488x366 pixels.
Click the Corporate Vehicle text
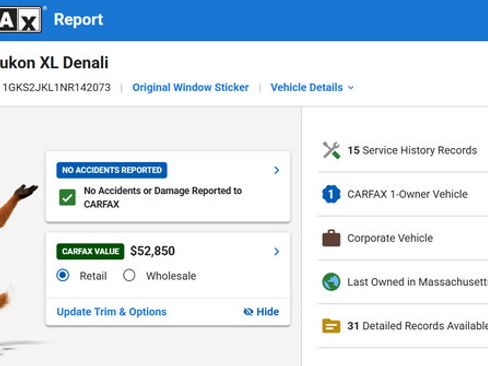390,238
